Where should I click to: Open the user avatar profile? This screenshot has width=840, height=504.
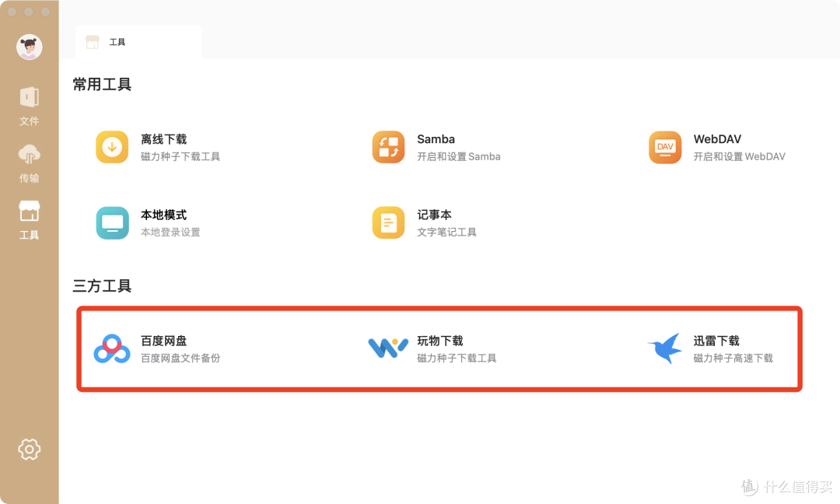pos(30,47)
